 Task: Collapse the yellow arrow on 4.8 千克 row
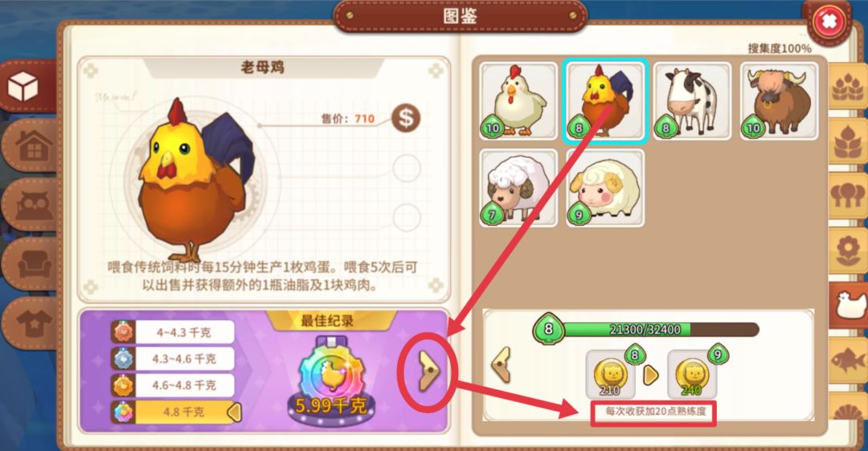pos(235,412)
